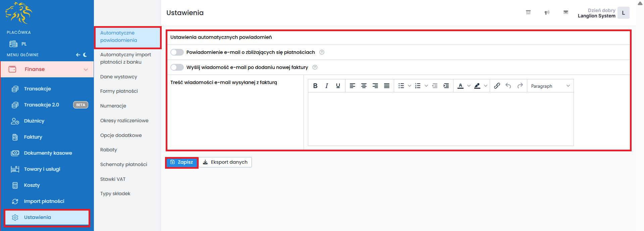
Task: Switch to dark mode using moon icon
Action: (x=85, y=55)
